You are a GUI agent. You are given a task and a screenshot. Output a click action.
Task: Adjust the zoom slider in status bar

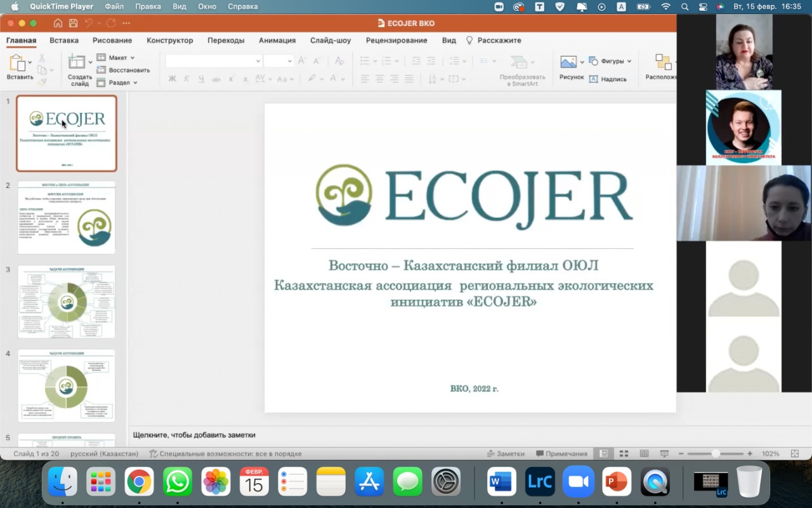716,454
